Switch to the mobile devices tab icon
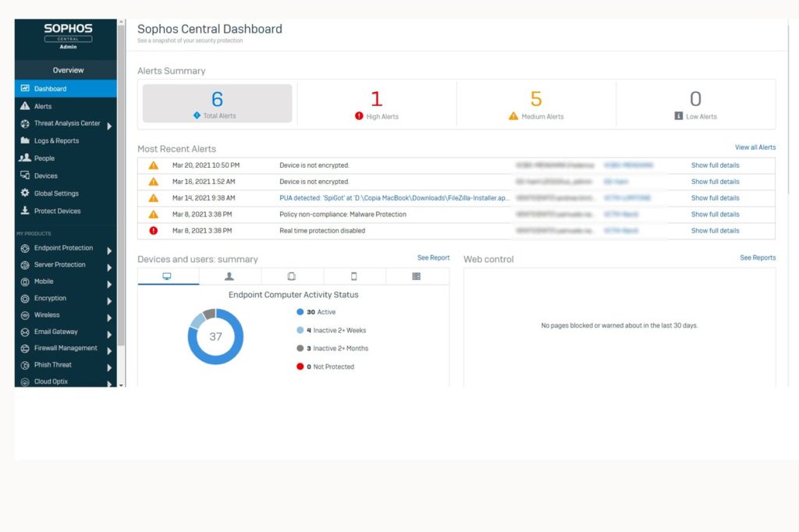799x532 pixels. (354, 276)
